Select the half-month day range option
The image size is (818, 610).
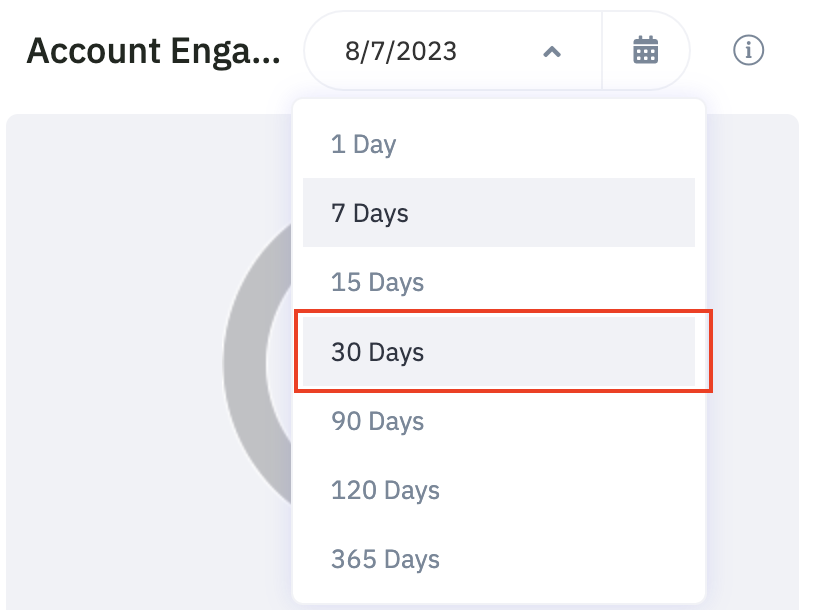pyautogui.click(x=499, y=282)
